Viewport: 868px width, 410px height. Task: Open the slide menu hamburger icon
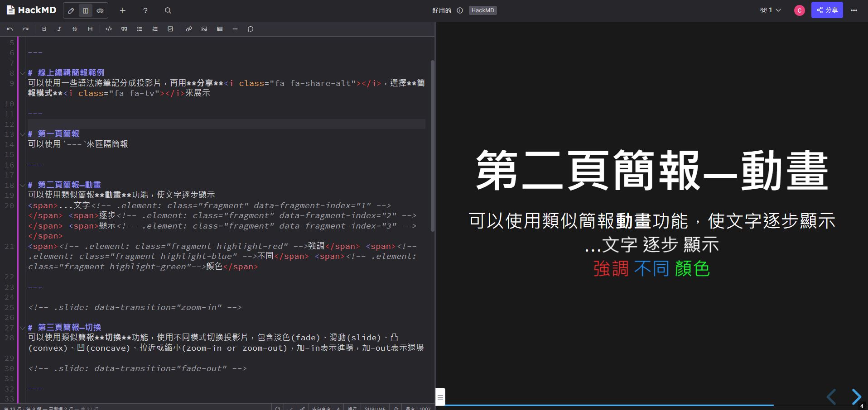click(440, 397)
